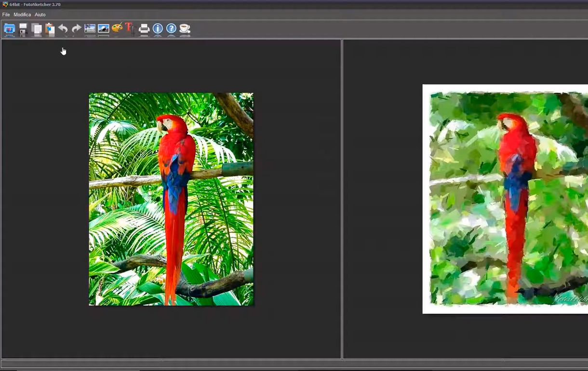Click the FotoSketcher icon in the title bar
Screen dimensions: 588x371
(5, 4)
